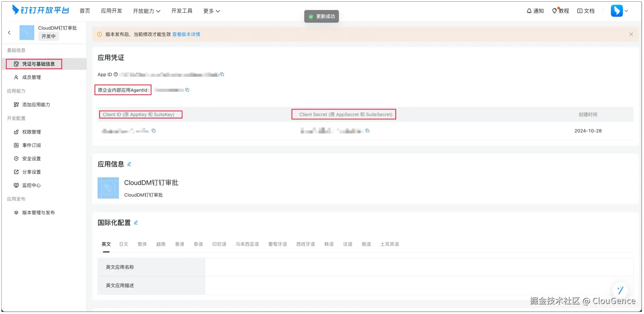The width and height of the screenshot is (644, 314).
Task: Copy the Client Secret value
Action: coord(367,130)
